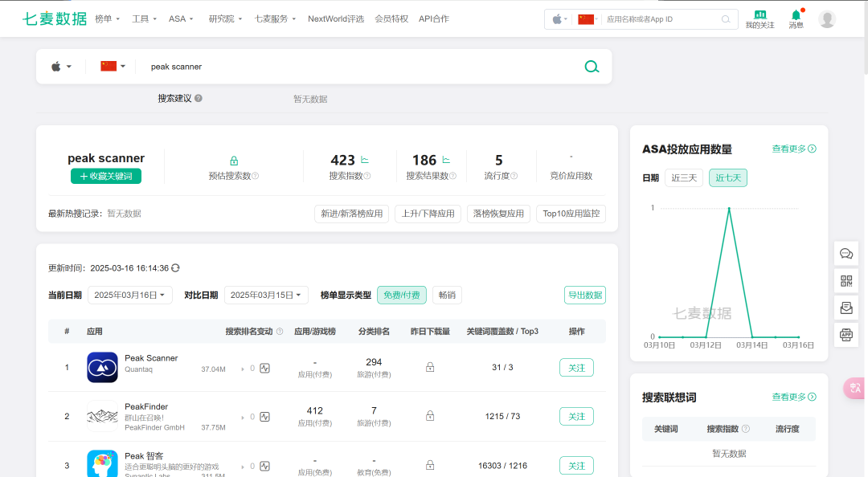Click help icon next to 搜索指数 column in 联想词
The height and width of the screenshot is (477, 868).
(746, 429)
